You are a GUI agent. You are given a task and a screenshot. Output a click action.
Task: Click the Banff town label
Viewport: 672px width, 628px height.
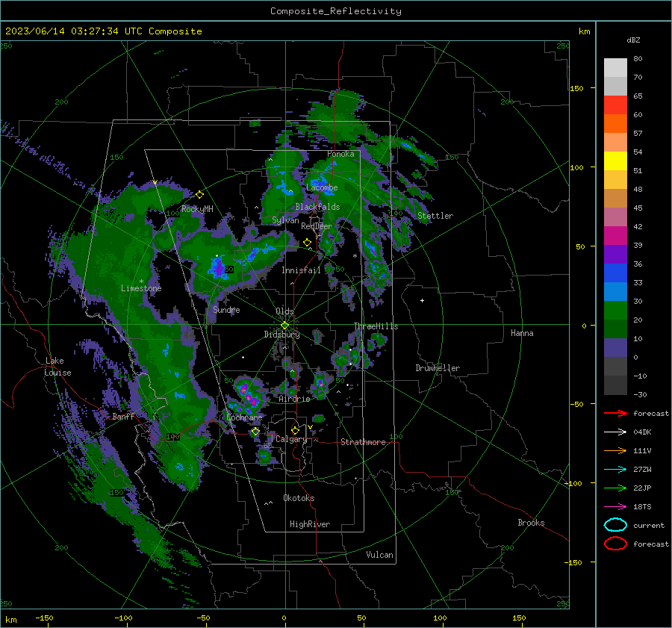click(123, 416)
